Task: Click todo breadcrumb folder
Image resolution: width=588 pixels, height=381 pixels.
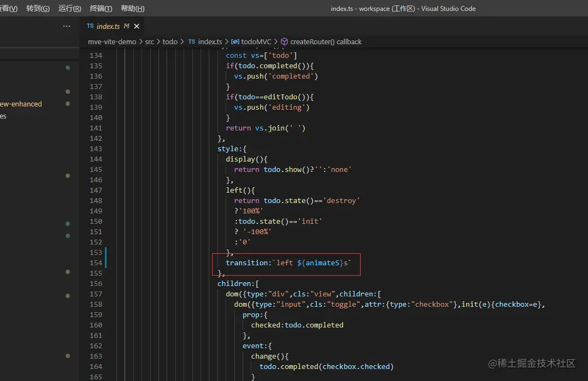Action: [170, 41]
